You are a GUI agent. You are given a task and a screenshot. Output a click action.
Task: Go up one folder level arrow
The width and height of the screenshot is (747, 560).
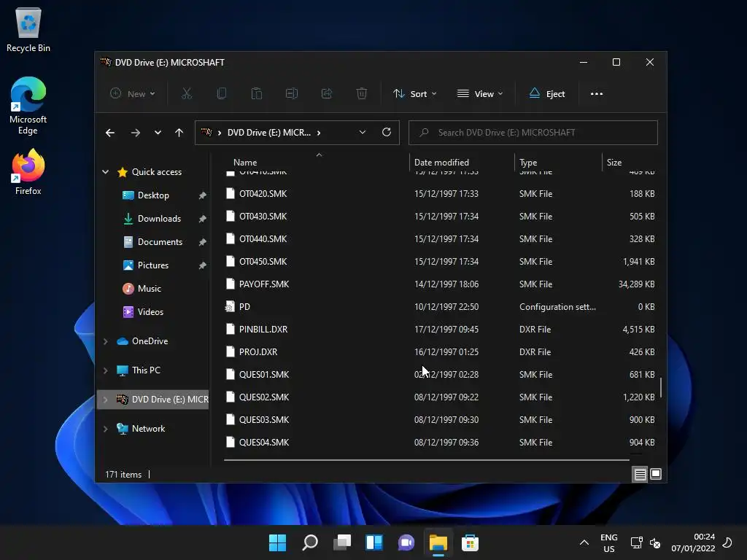(x=179, y=133)
